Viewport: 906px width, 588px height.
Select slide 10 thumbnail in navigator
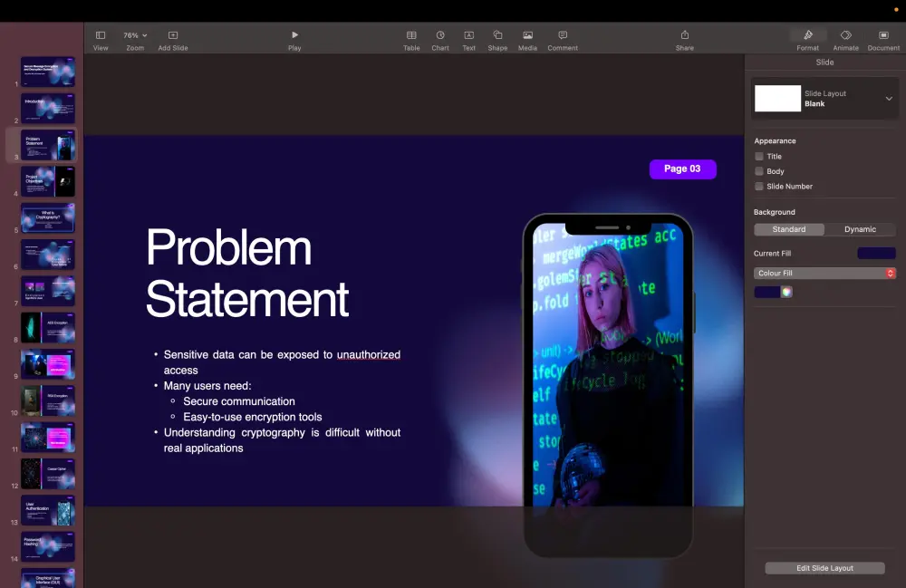pos(48,400)
